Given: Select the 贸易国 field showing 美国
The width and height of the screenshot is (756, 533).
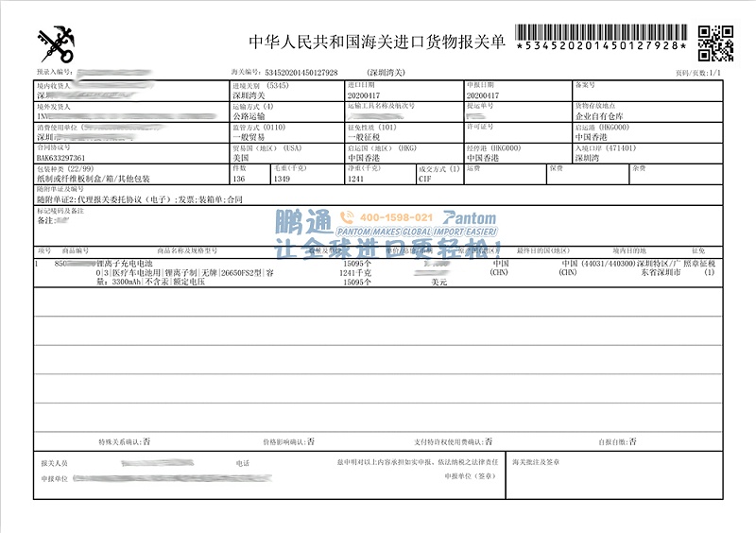Looking at the screenshot, I should tap(241, 158).
